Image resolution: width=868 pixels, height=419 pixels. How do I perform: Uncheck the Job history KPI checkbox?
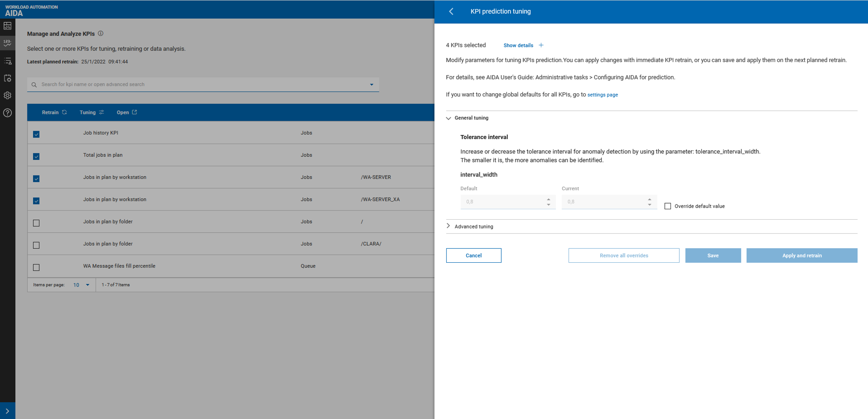click(36, 134)
